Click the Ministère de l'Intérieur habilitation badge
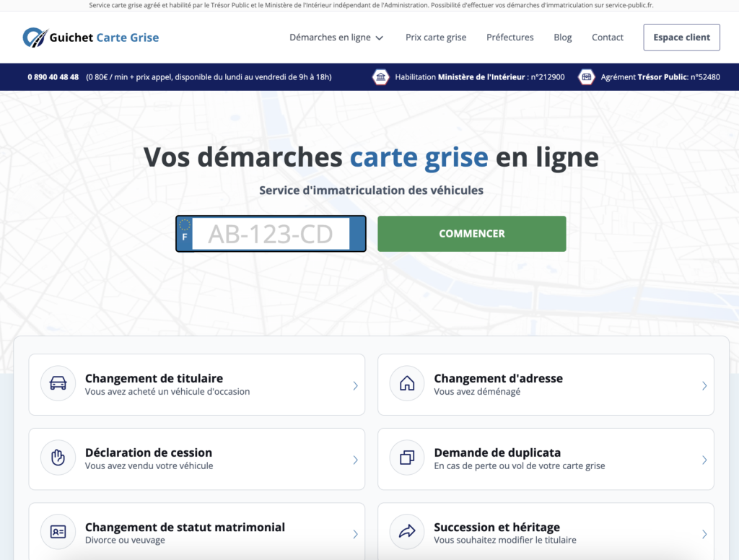 point(380,76)
